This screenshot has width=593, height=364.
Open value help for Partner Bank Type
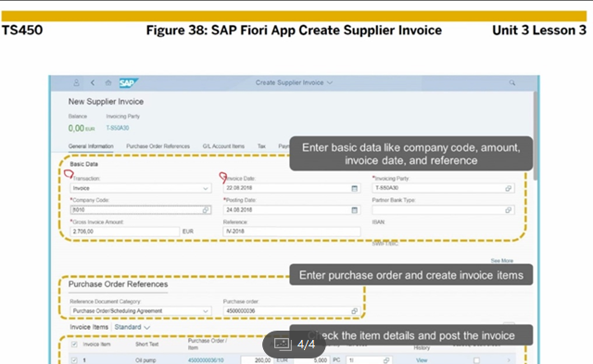(x=509, y=209)
